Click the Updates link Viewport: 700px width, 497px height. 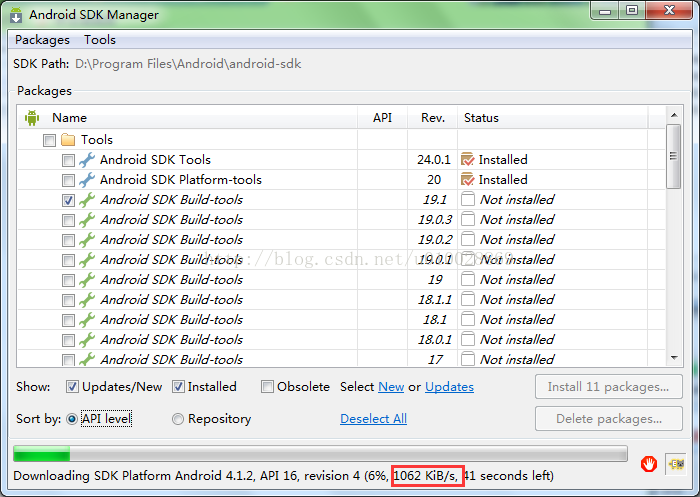point(449,387)
